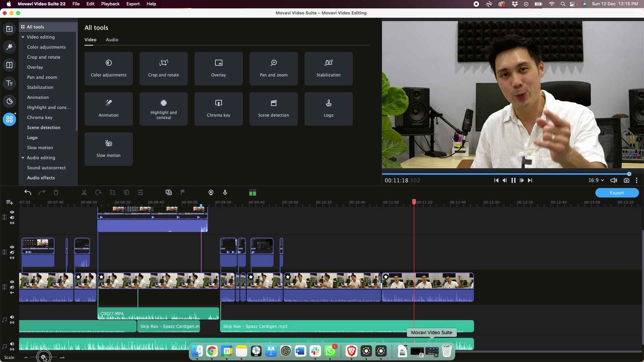
Task: Click the Undo arrow in the timeline toolbar
Action: [28, 192]
